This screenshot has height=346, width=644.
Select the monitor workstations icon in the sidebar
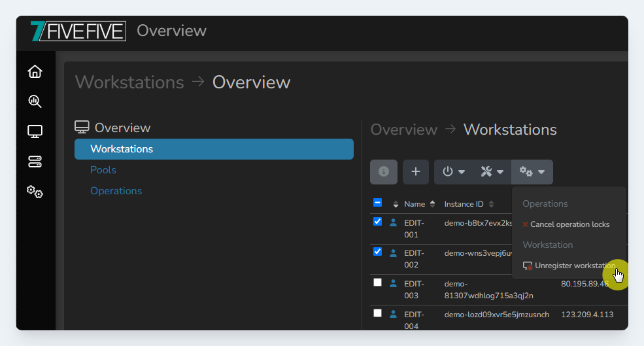[x=35, y=131]
